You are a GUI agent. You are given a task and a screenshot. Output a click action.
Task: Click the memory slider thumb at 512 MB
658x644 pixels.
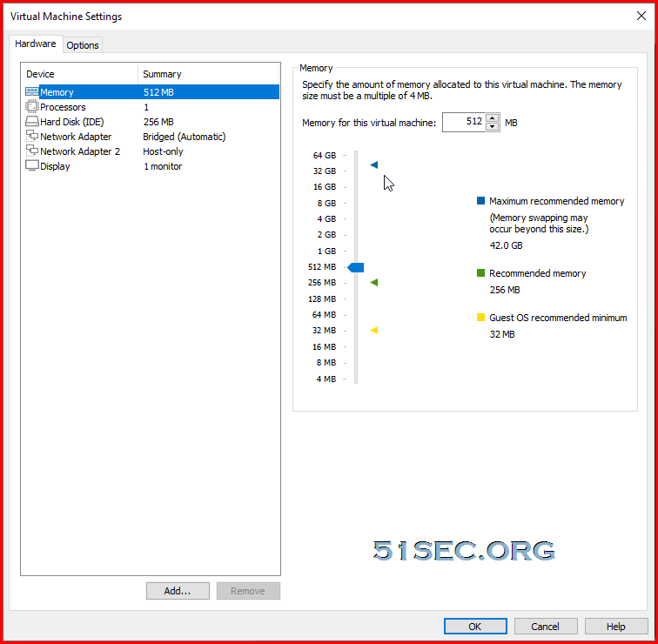point(356,267)
